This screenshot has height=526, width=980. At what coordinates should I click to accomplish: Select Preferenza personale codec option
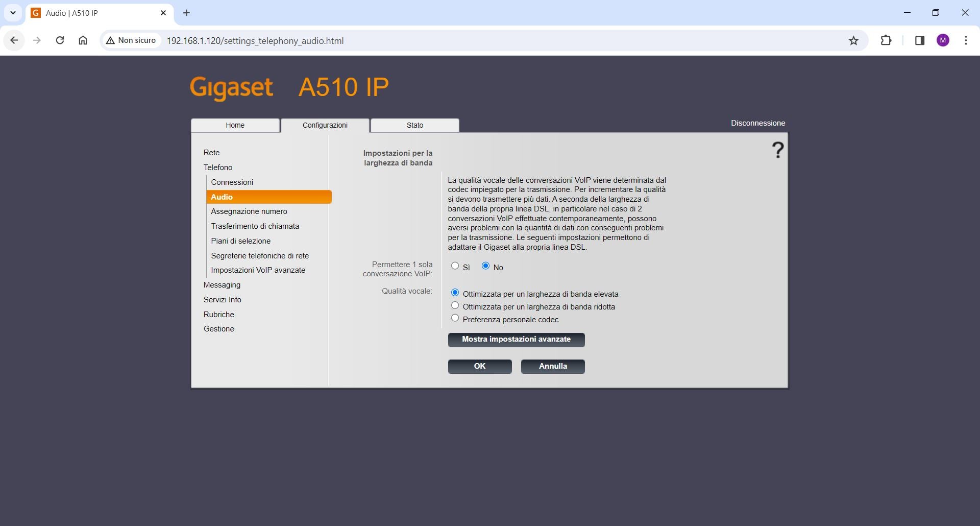click(x=455, y=318)
